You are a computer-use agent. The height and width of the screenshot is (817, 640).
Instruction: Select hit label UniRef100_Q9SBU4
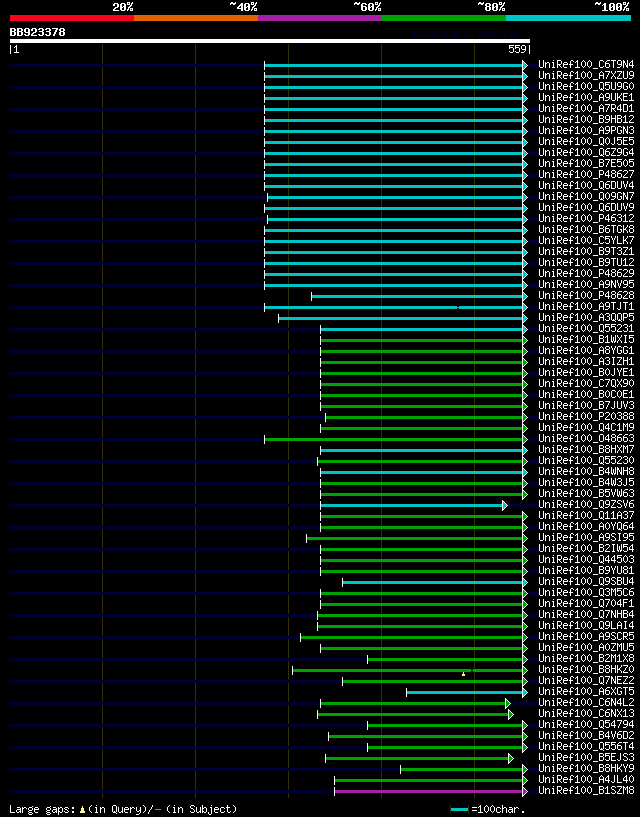coord(586,581)
